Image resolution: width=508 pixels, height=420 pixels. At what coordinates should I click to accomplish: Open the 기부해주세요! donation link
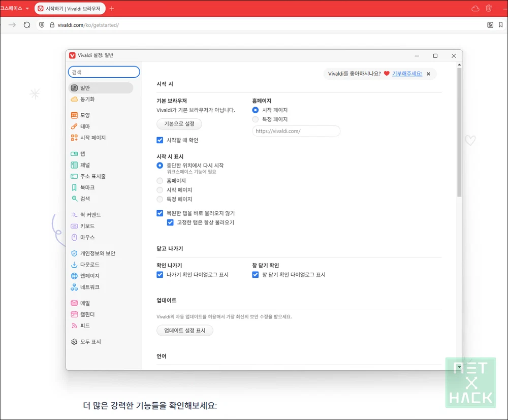tap(407, 74)
